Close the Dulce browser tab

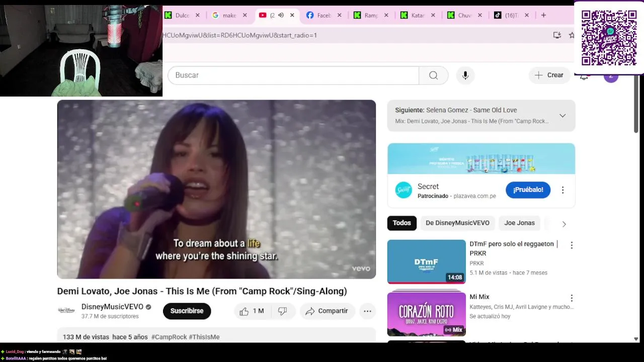(198, 16)
